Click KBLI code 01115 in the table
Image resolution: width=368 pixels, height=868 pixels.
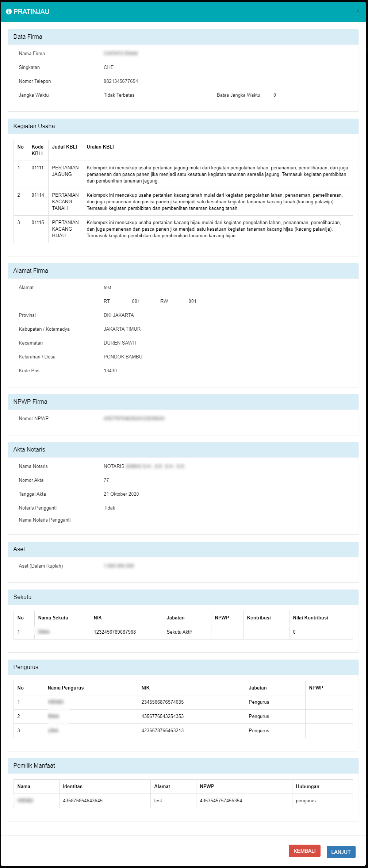[x=38, y=223]
